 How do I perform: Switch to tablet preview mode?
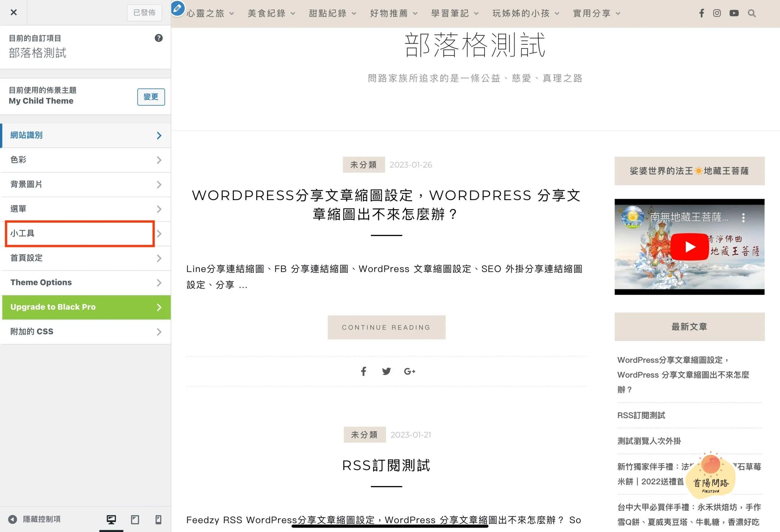click(x=135, y=520)
